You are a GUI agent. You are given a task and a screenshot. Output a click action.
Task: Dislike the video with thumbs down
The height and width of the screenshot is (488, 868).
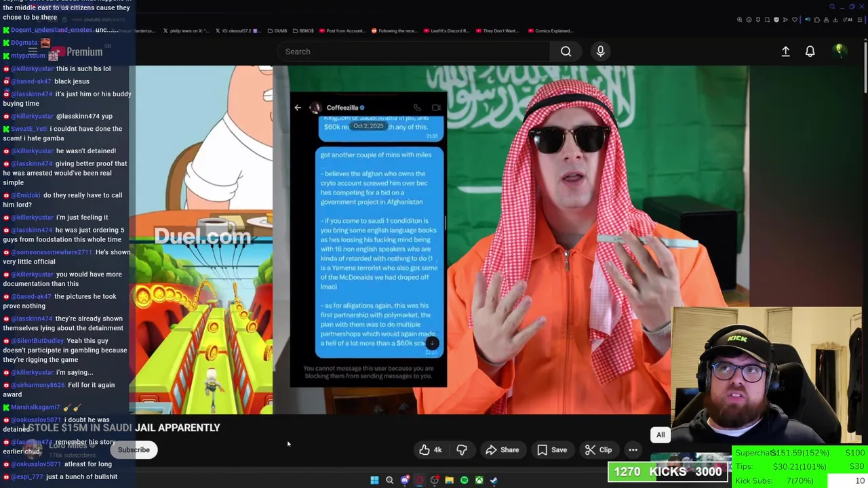point(462,450)
